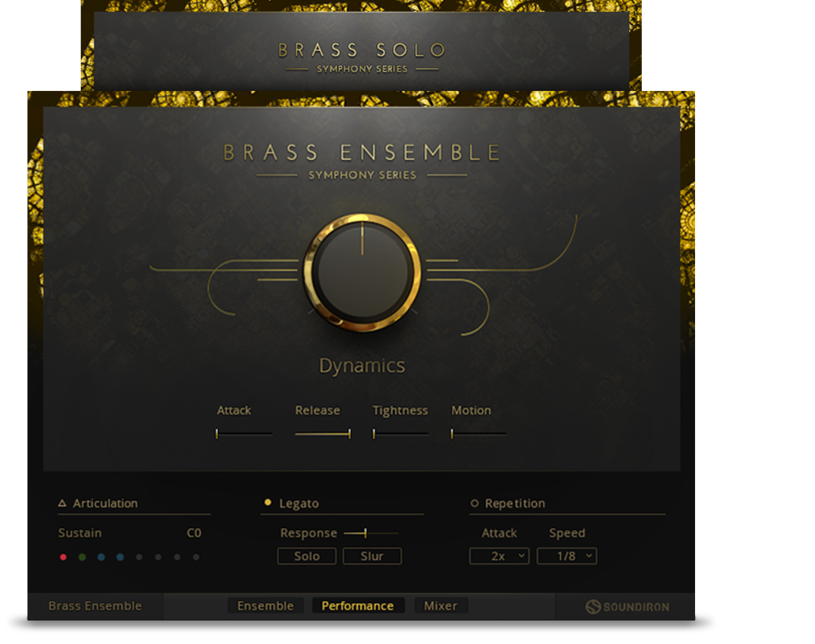Click the Brass Solo window title
The image size is (815, 644).
pos(362,50)
